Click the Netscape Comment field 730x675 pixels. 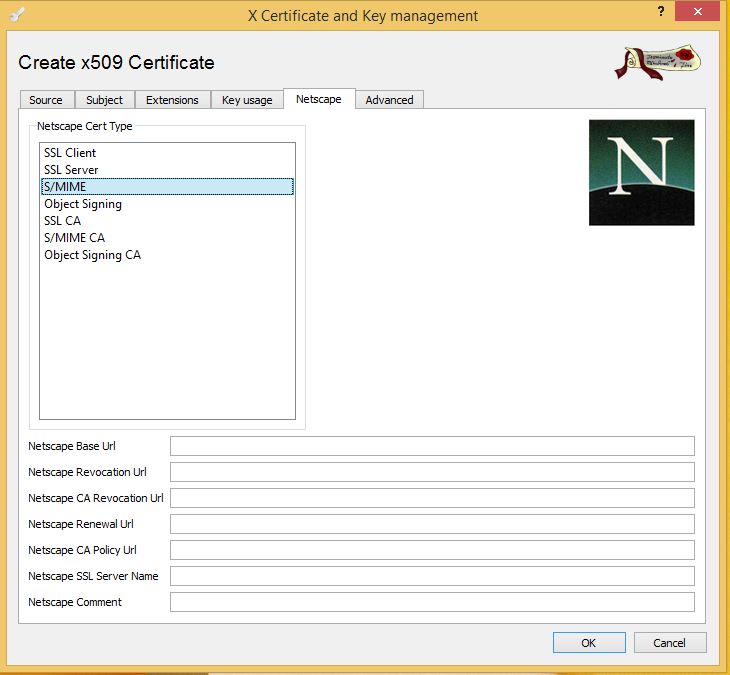pos(432,602)
